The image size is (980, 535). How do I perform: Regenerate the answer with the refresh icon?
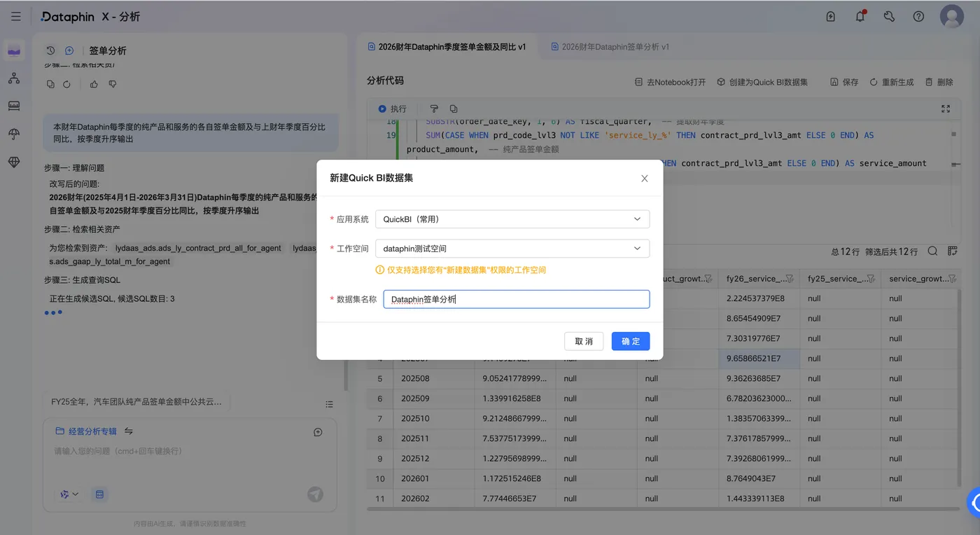(66, 84)
